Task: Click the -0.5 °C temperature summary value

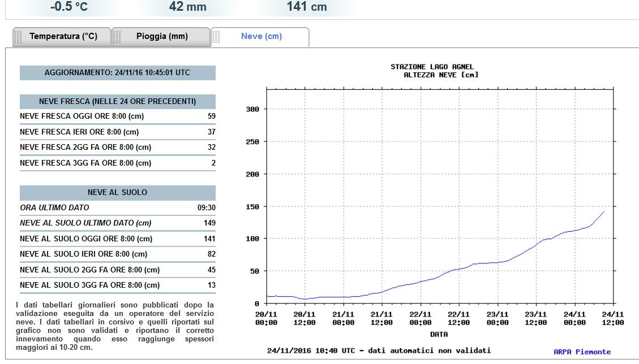Action: (x=69, y=7)
